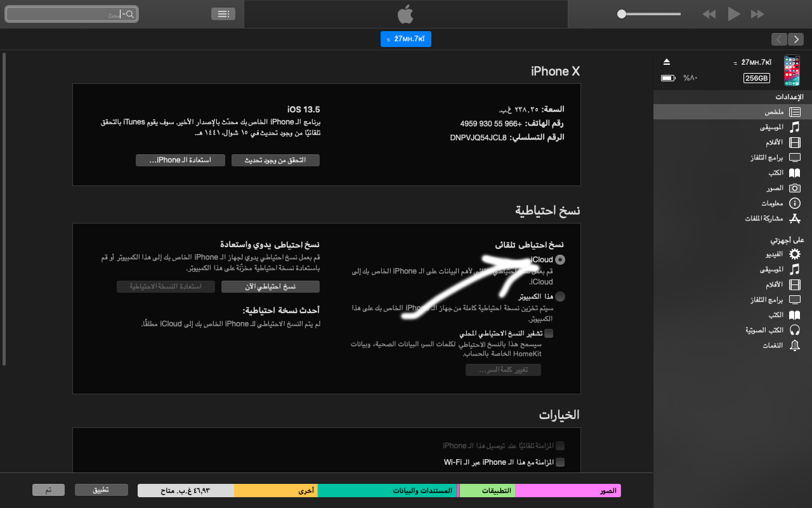
Task: Open Books (الكتب) under On My Device
Action: [733, 315]
